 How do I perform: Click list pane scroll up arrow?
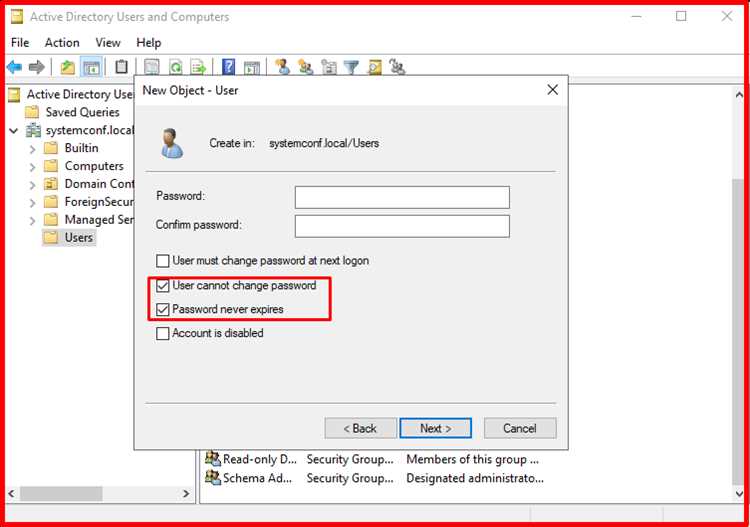click(739, 95)
